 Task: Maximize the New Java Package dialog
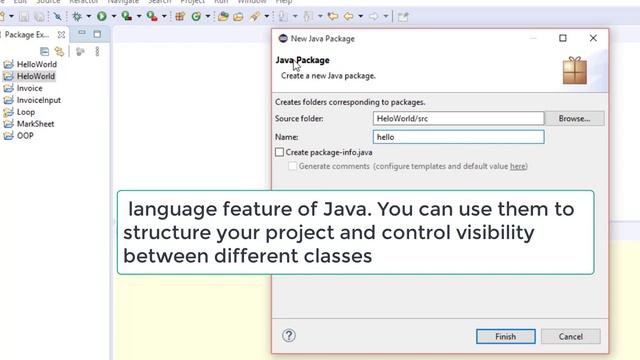point(563,38)
